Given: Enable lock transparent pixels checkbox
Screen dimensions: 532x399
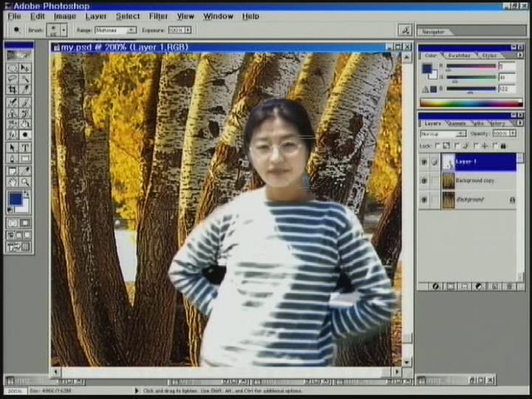Looking at the screenshot, I should [x=437, y=146].
